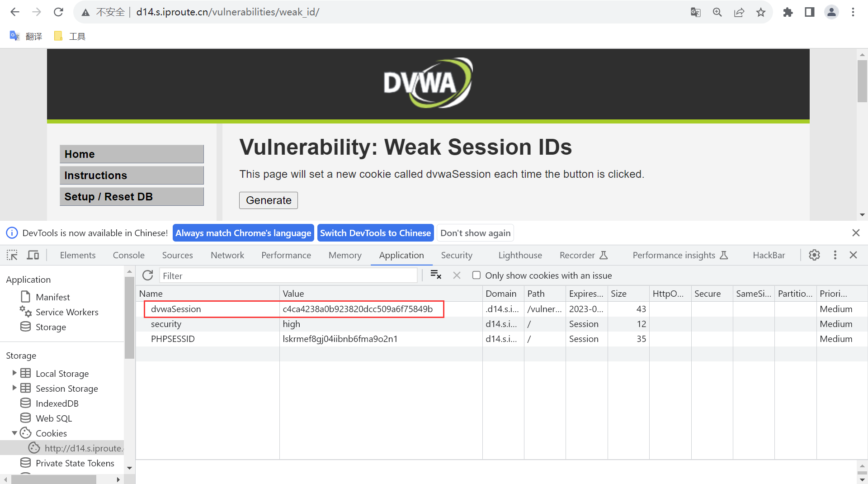Click the translate page icon in address bar

(695, 12)
